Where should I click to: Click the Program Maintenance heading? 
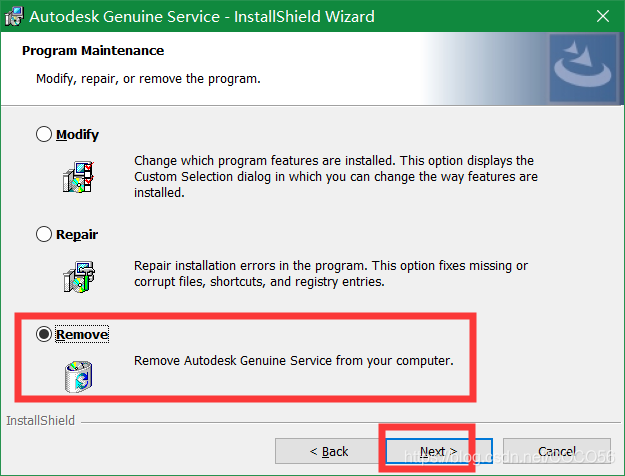[x=93, y=50]
